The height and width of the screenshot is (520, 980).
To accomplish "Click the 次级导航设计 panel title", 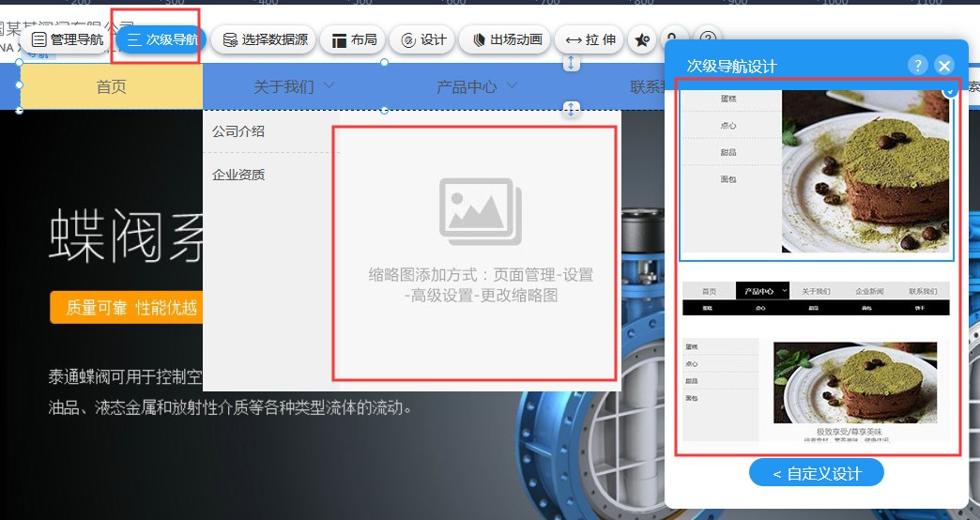I will click(731, 66).
